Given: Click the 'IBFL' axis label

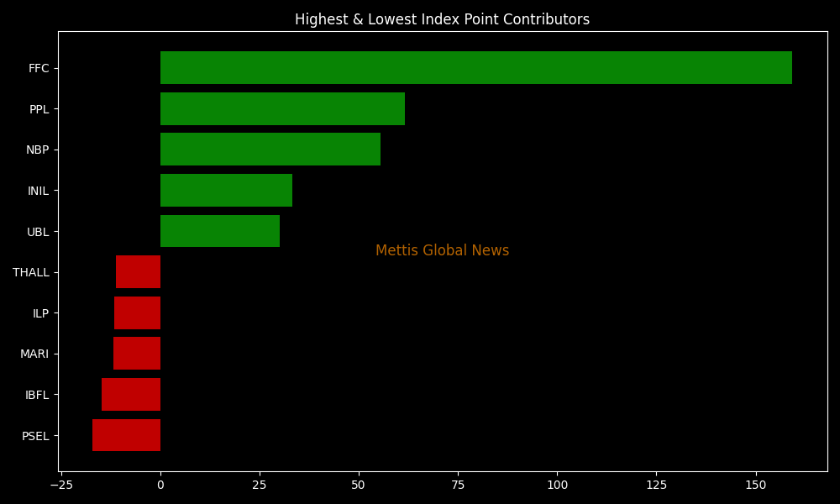Looking at the screenshot, I should [37, 396].
